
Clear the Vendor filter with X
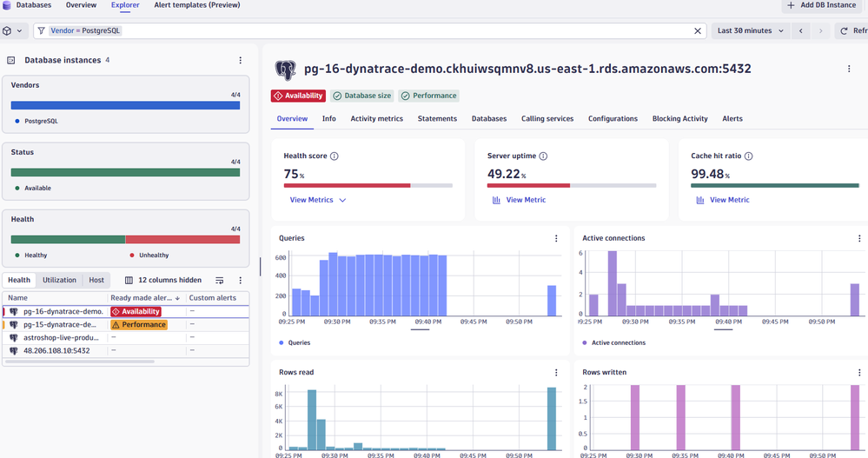[x=698, y=31]
